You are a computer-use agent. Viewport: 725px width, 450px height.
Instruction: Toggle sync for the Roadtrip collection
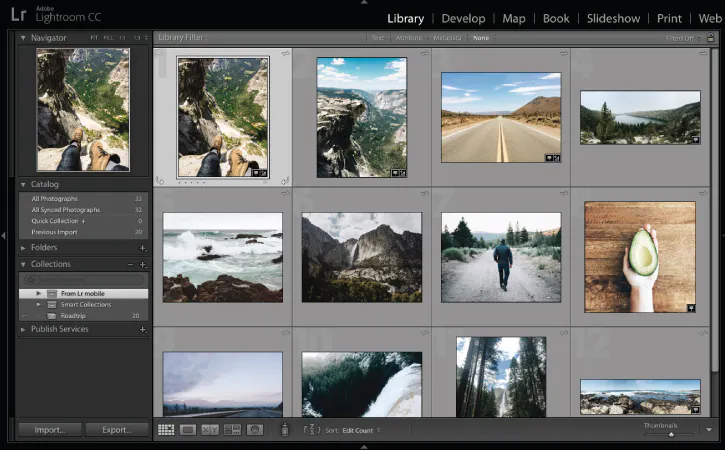[25, 316]
